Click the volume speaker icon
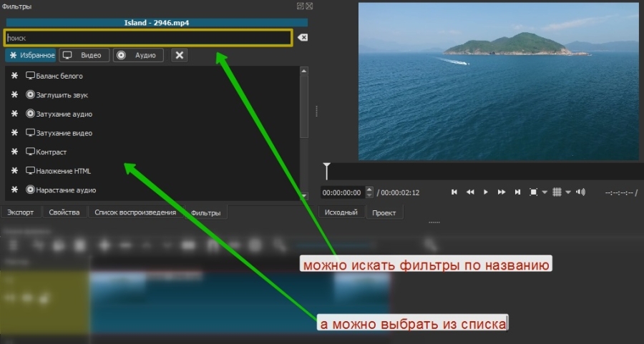 (x=580, y=192)
